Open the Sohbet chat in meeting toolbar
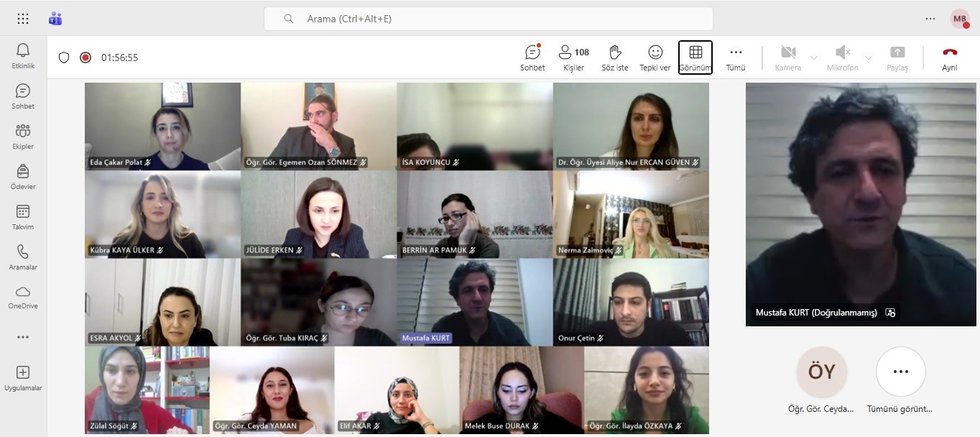The image size is (980, 437). tap(532, 57)
